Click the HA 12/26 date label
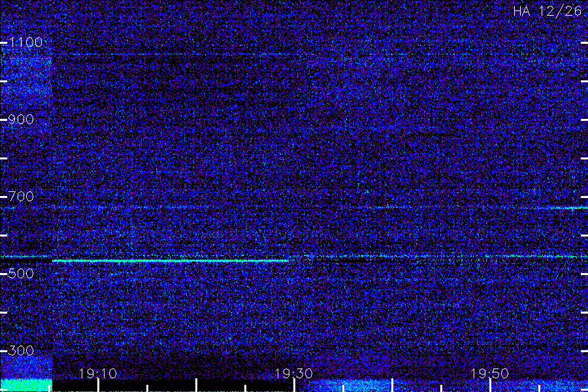 547,11
